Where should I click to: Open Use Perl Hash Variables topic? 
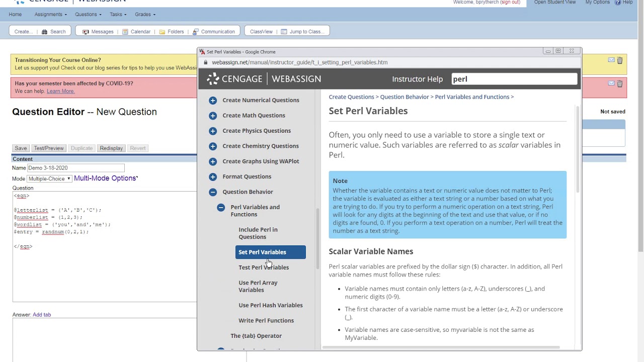[271, 305]
